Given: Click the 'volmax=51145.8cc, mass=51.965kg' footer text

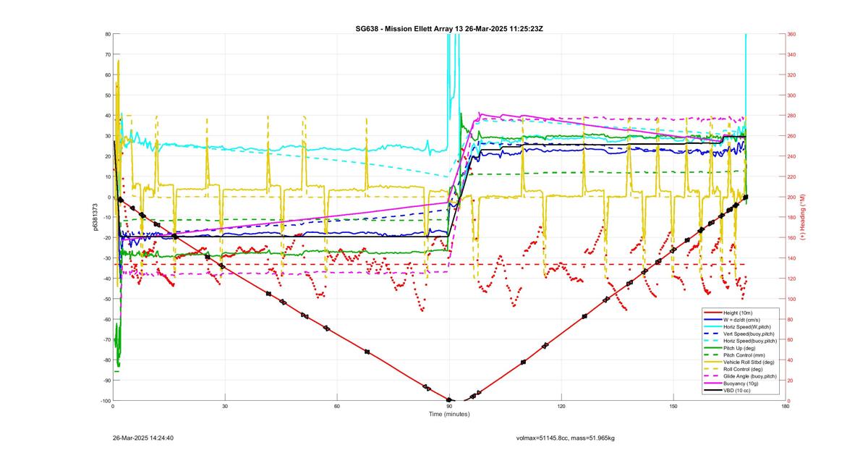Looking at the screenshot, I should (x=565, y=438).
